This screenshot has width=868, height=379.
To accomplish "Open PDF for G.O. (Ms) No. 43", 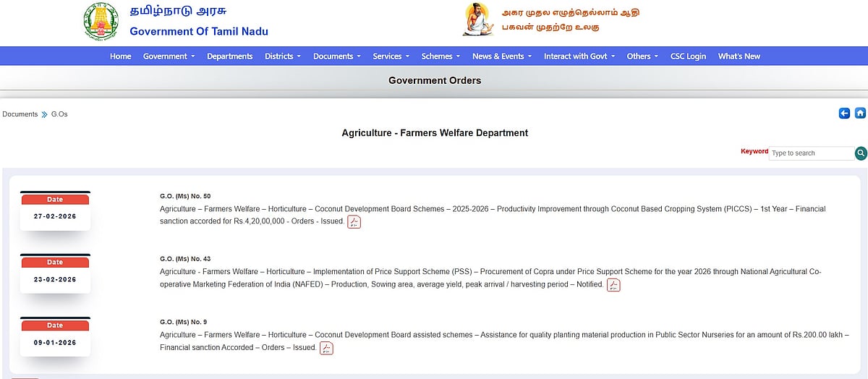I will 613,285.
